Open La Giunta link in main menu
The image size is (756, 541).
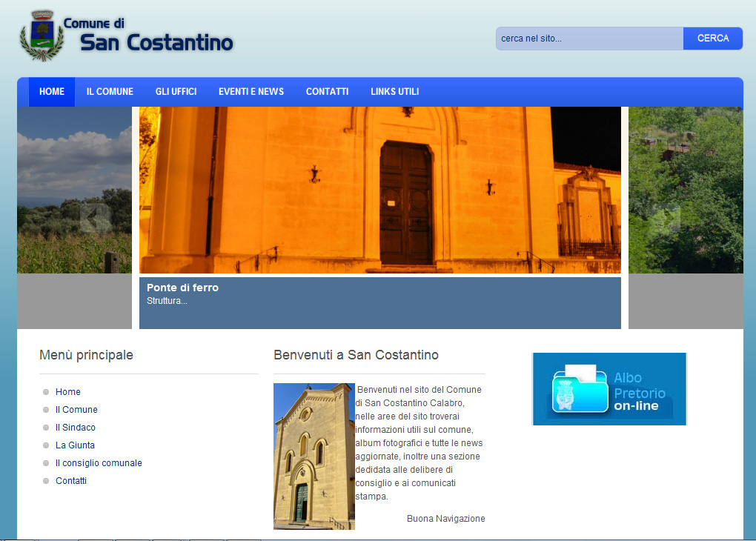pyautogui.click(x=75, y=445)
